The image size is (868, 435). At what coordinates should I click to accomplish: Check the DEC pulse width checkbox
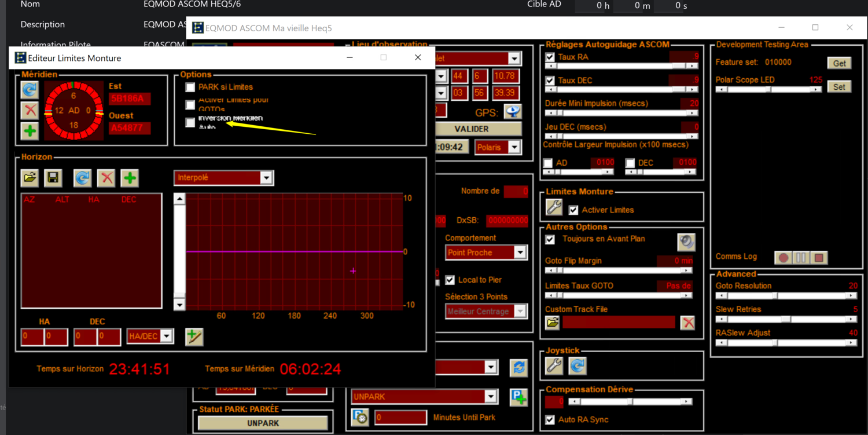(x=630, y=163)
